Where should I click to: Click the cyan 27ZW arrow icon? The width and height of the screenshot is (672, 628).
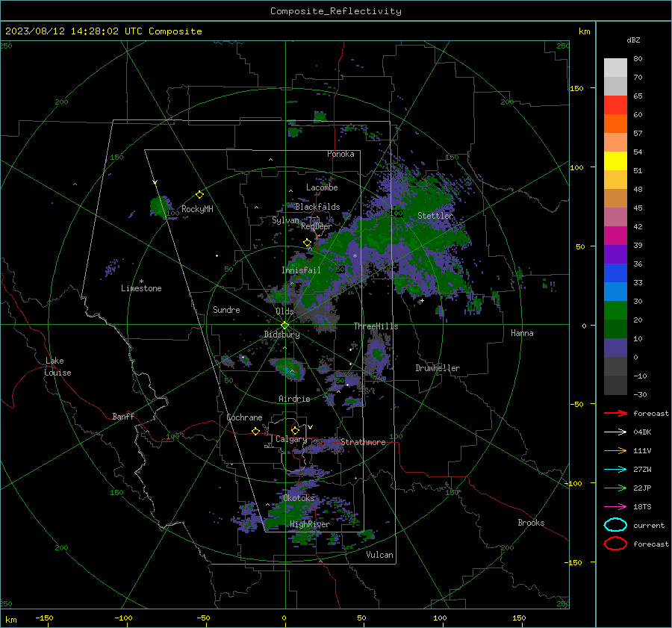(615, 470)
